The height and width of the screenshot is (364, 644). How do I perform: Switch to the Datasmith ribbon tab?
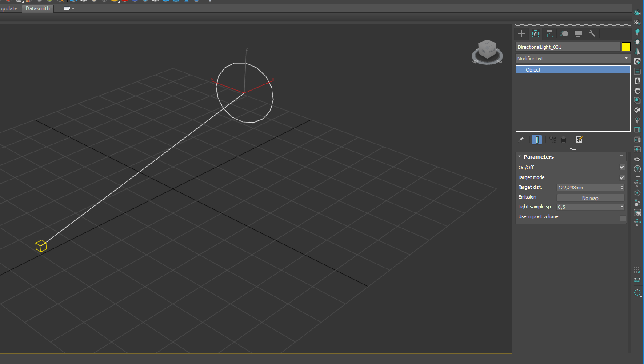[x=38, y=8]
